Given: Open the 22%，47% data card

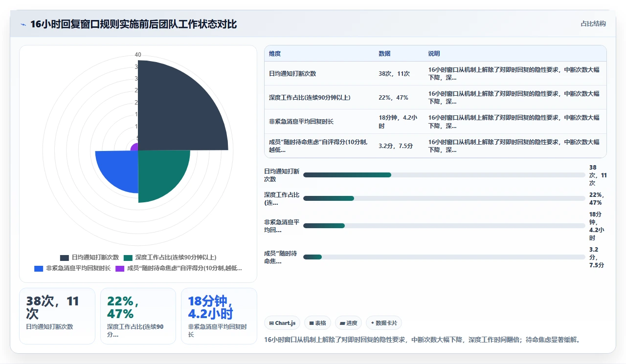Looking at the screenshot, I should click(138, 316).
